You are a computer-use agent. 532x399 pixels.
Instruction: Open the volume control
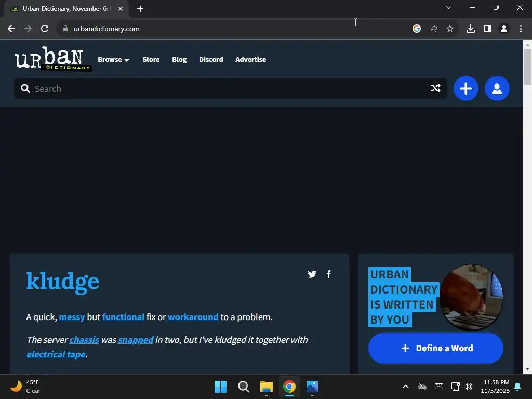pos(468,387)
